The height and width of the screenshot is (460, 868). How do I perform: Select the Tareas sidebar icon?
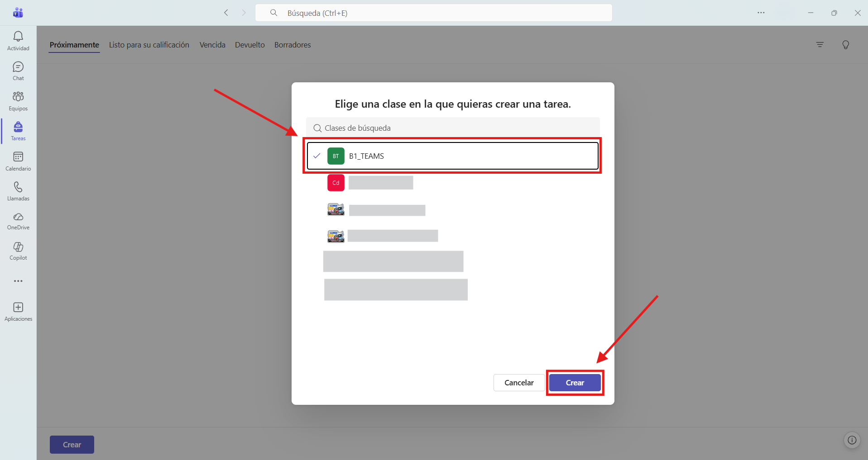click(x=18, y=131)
